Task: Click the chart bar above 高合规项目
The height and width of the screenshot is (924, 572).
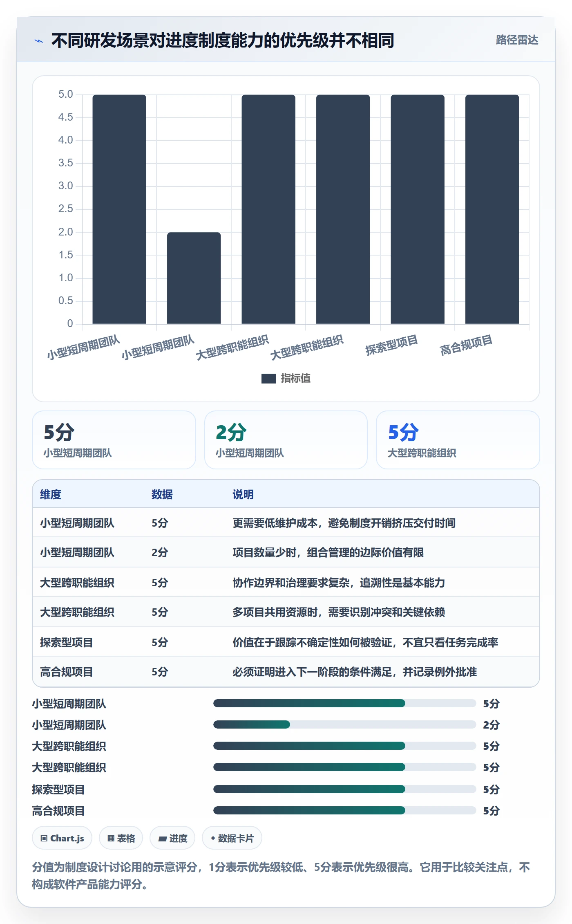Action: [x=492, y=209]
